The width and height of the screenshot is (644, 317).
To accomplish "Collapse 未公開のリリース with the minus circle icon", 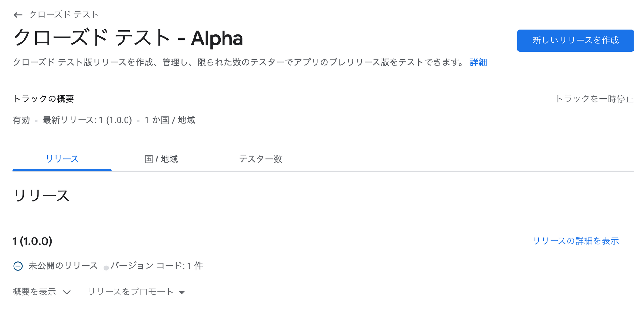I will (18, 266).
